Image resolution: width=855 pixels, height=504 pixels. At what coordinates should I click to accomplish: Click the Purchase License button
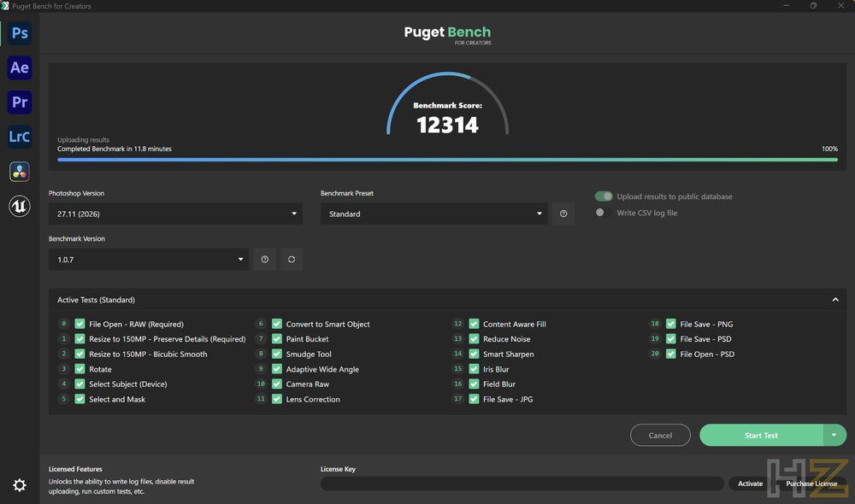(x=811, y=483)
